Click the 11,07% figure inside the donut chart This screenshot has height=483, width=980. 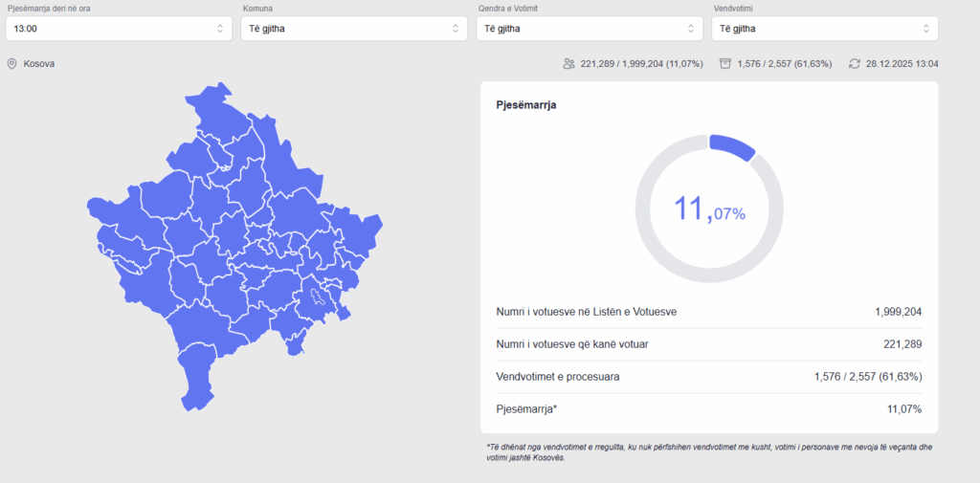[709, 209]
